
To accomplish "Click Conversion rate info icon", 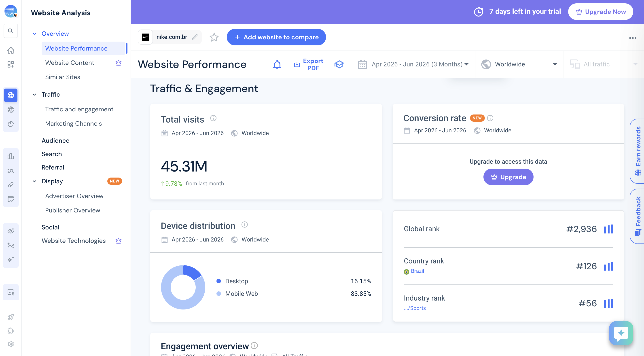I will click(x=490, y=118).
